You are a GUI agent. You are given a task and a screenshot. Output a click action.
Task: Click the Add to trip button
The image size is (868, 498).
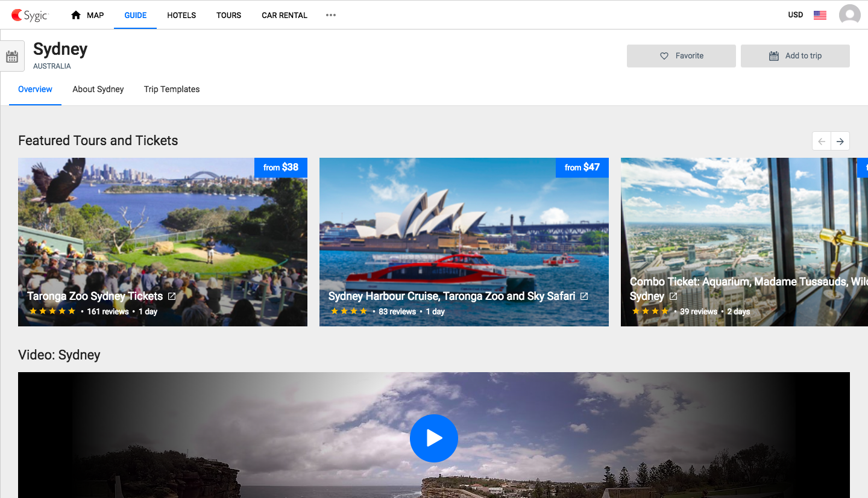tap(795, 55)
